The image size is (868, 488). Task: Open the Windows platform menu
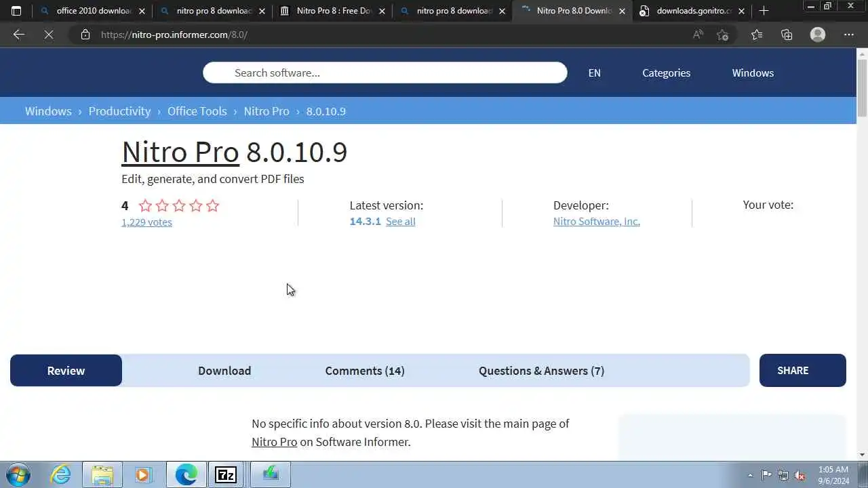click(x=753, y=73)
